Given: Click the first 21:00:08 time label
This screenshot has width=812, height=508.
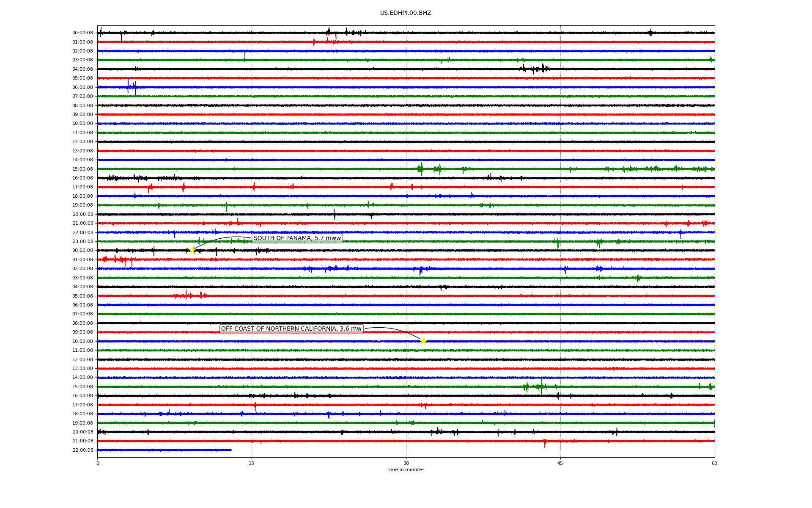Looking at the screenshot, I should (82, 223).
